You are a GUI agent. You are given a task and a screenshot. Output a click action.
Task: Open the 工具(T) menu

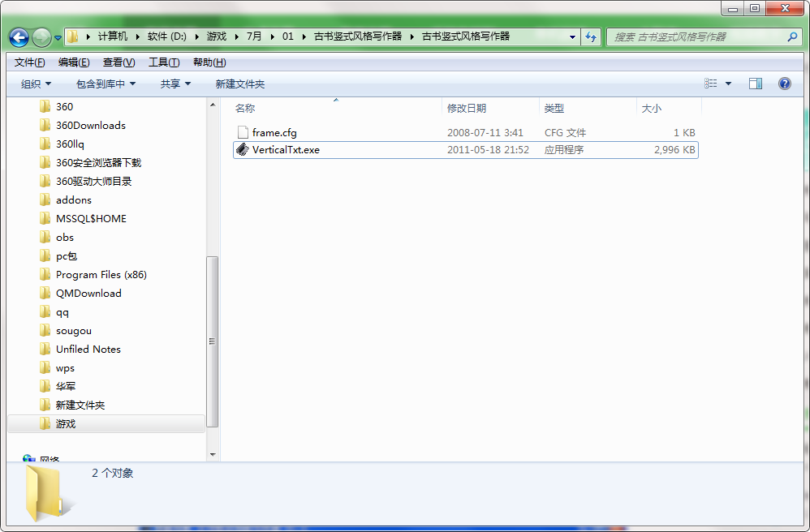tap(164, 62)
